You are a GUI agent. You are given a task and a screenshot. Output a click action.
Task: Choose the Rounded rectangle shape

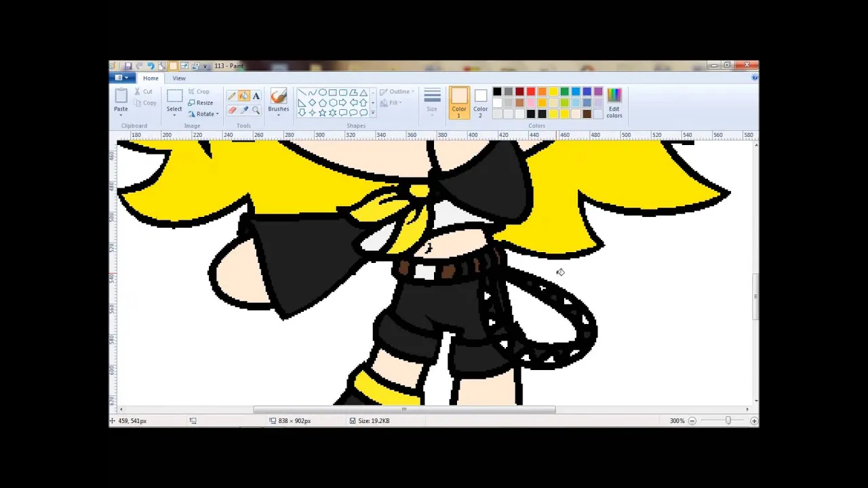point(343,93)
